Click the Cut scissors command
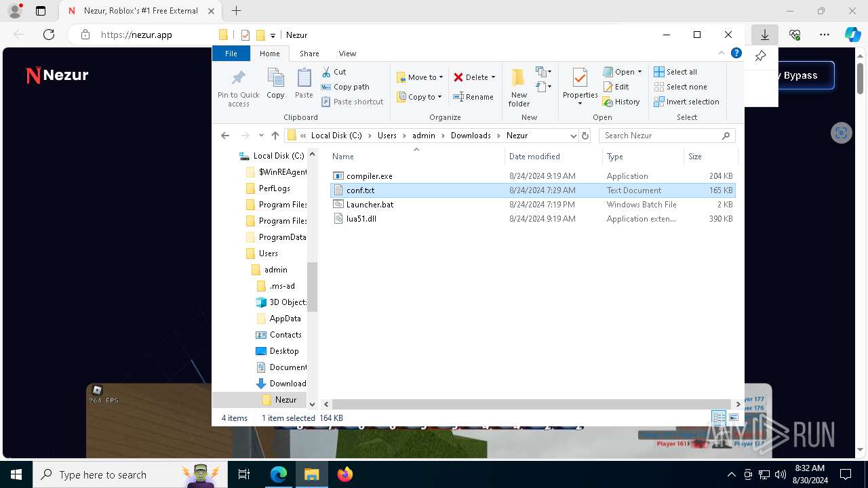The image size is (868, 488). point(334,72)
